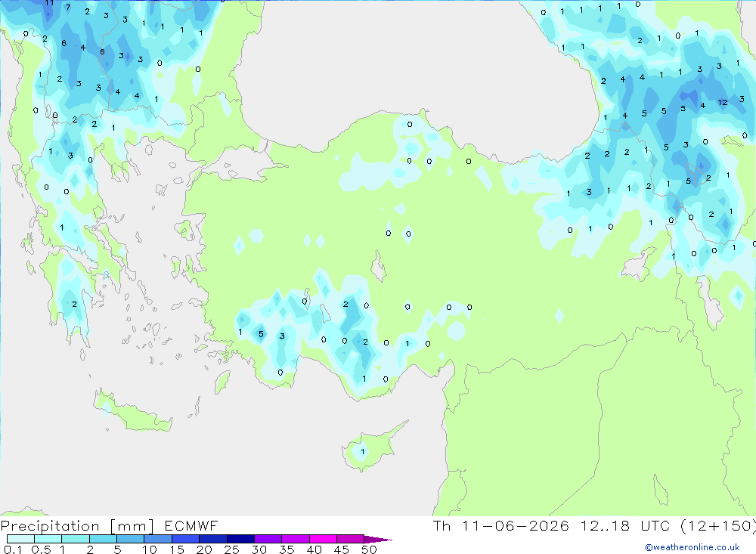Click the '0.1' legend scale label

click(x=13, y=549)
